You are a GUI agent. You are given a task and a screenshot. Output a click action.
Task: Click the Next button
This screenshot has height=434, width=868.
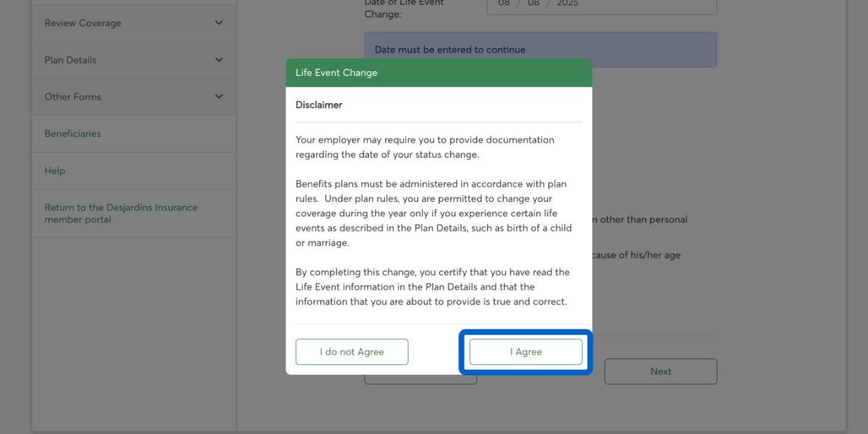(x=660, y=372)
